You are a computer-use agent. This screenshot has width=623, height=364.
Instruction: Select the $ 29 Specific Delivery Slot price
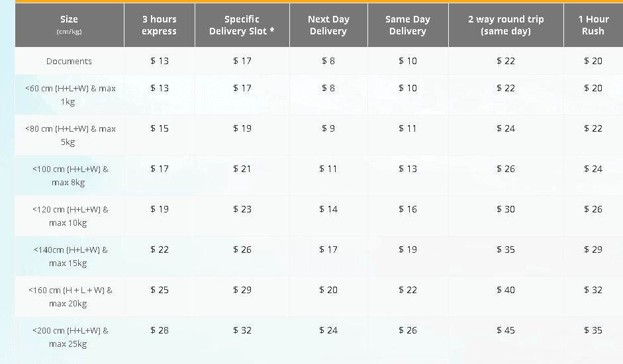tap(242, 290)
